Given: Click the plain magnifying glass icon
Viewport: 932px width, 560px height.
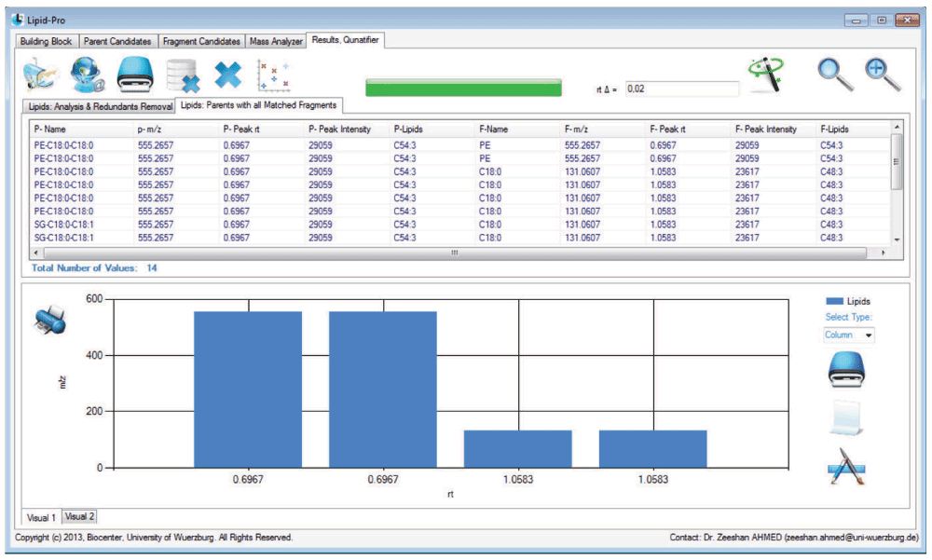Looking at the screenshot, I should pos(835,75).
